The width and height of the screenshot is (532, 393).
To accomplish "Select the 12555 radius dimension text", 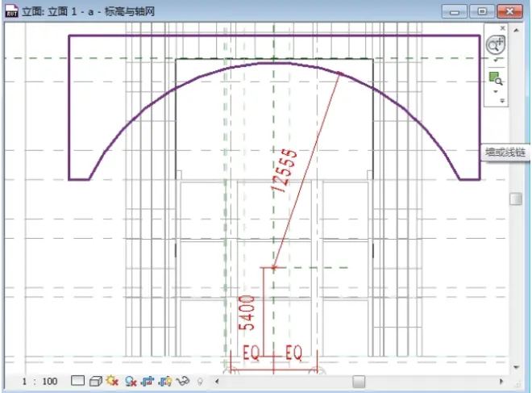I will tap(284, 170).
